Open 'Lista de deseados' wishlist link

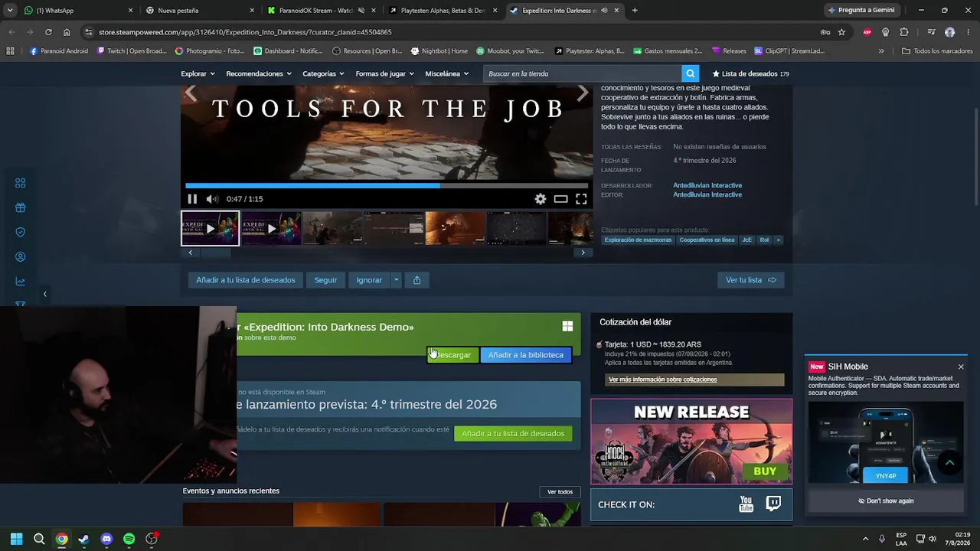click(x=750, y=73)
